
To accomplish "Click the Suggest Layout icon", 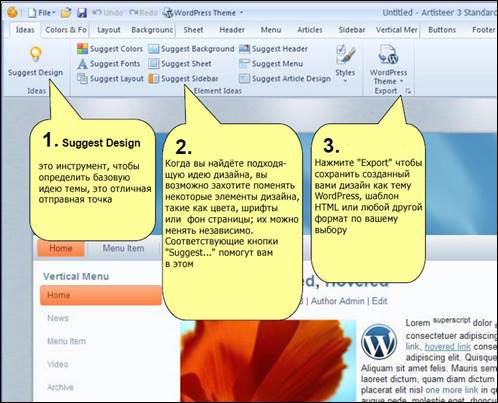I will pyautogui.click(x=82, y=78).
